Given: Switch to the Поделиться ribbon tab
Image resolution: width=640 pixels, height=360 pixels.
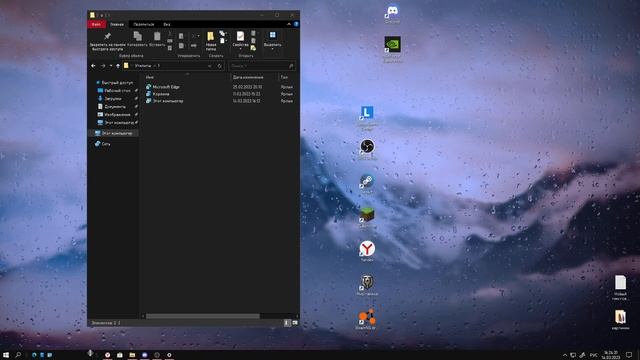Looking at the screenshot, I should (x=143, y=24).
